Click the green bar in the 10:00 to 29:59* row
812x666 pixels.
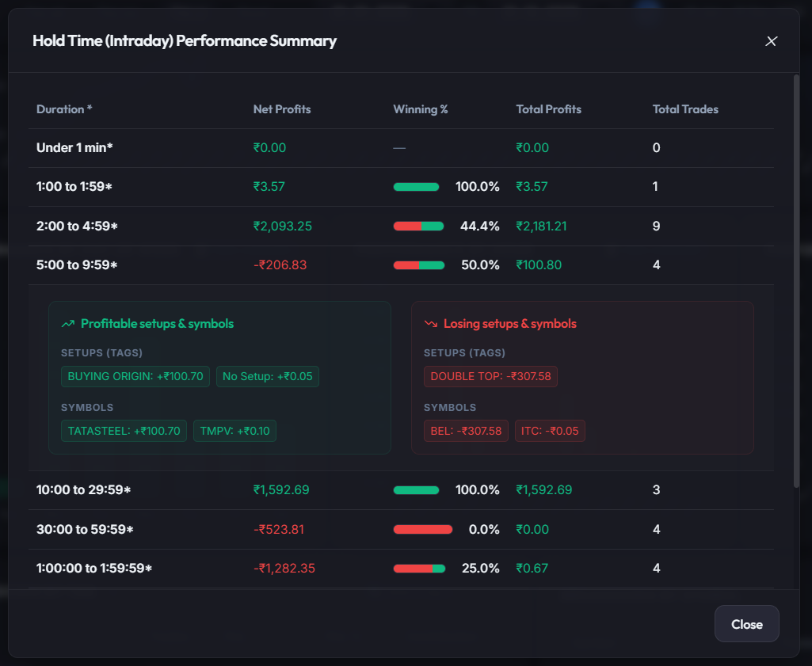coord(416,490)
